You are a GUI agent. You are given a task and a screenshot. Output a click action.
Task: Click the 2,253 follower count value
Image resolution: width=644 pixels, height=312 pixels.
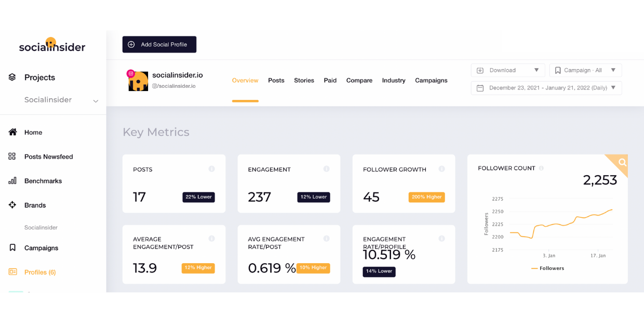point(600,180)
